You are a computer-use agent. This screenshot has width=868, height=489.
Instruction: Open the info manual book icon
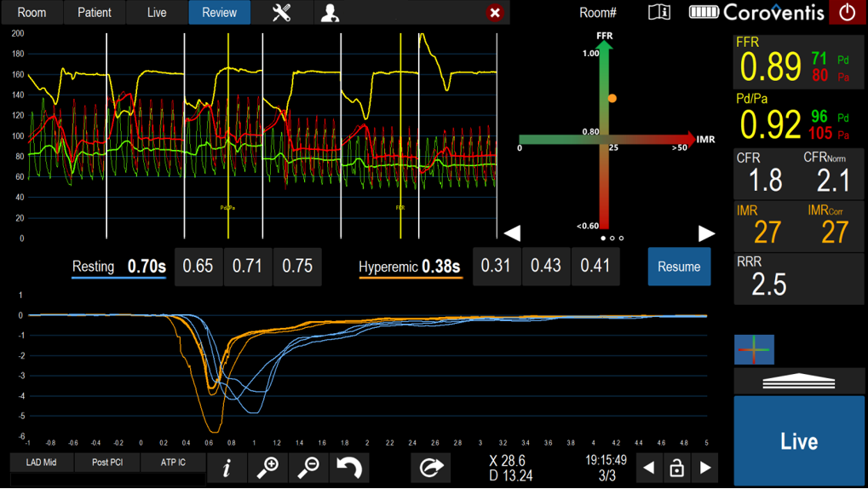point(659,13)
